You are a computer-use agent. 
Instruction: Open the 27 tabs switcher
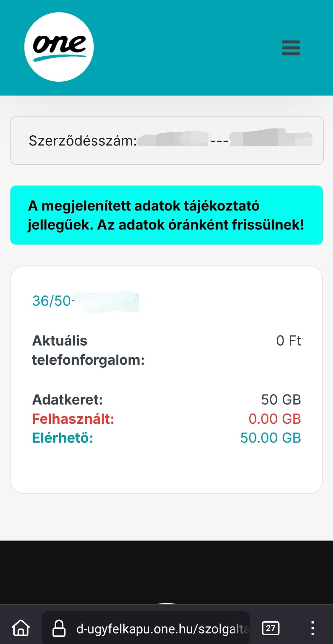coord(271,628)
